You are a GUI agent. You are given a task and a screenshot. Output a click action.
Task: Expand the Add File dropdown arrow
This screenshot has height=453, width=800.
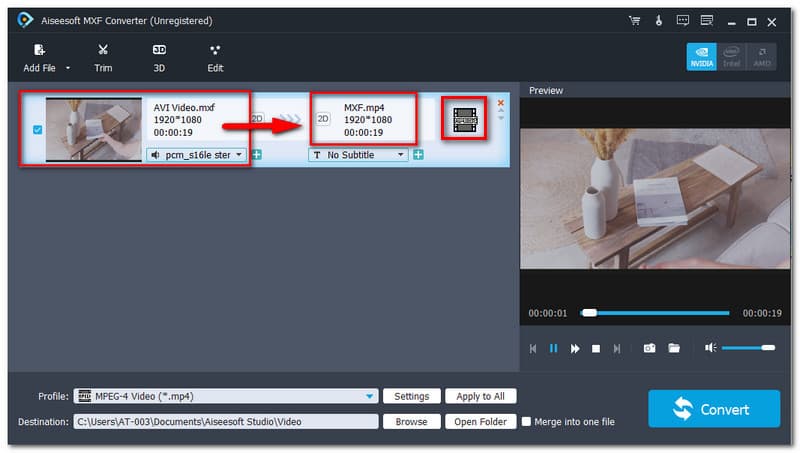pyautogui.click(x=68, y=68)
